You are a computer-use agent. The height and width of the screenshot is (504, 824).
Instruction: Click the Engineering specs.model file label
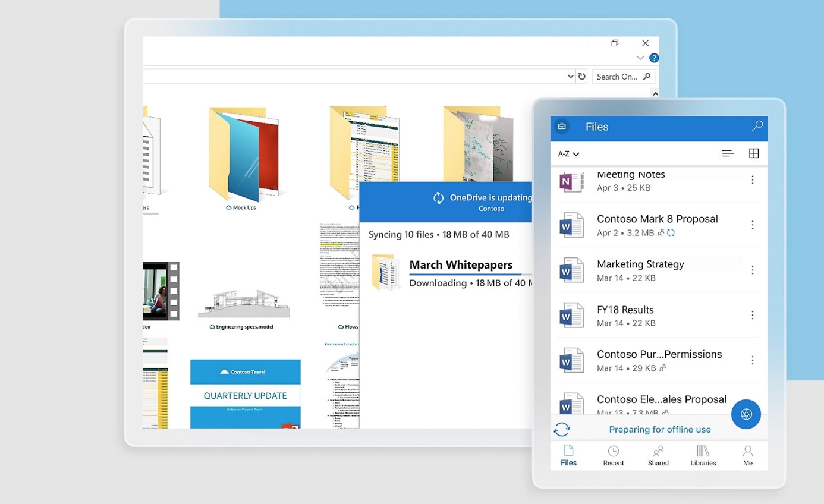coord(241,327)
